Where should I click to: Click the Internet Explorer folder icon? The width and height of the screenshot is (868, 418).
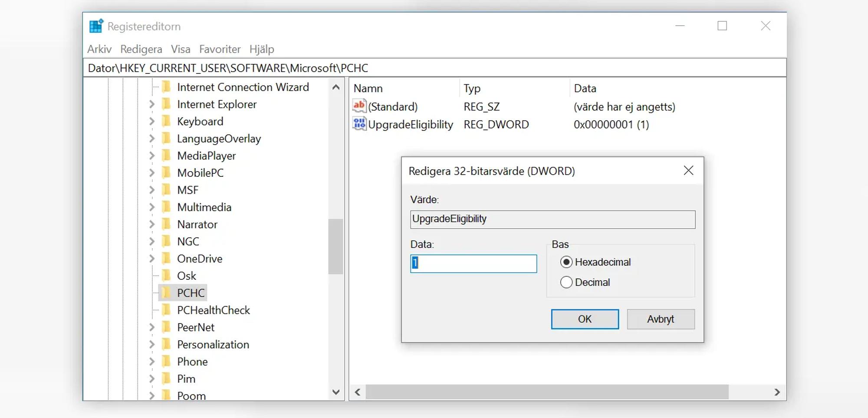(x=166, y=104)
